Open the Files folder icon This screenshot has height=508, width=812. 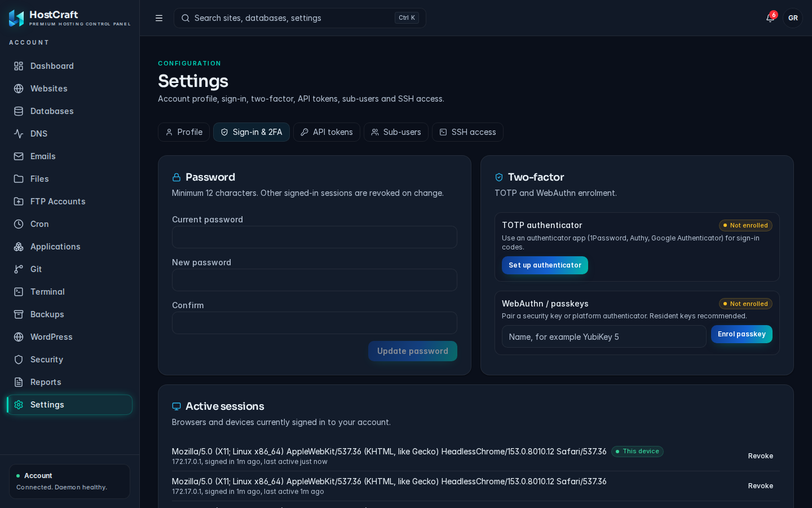click(19, 179)
